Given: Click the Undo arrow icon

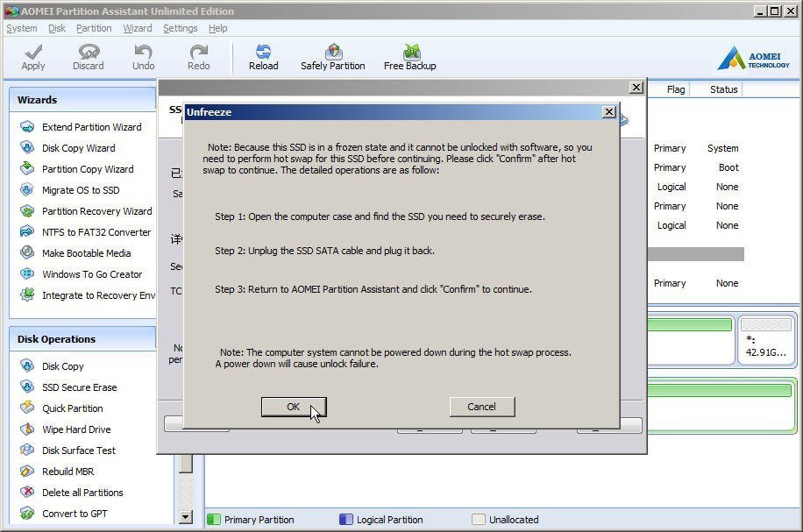Looking at the screenshot, I should pos(144,51).
